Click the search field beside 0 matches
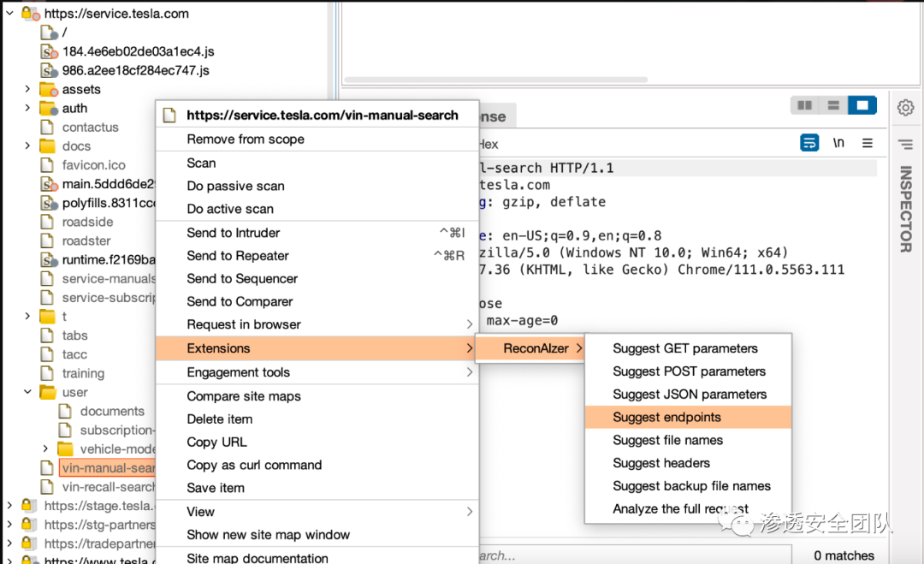Image resolution: width=924 pixels, height=564 pixels. (x=635, y=555)
